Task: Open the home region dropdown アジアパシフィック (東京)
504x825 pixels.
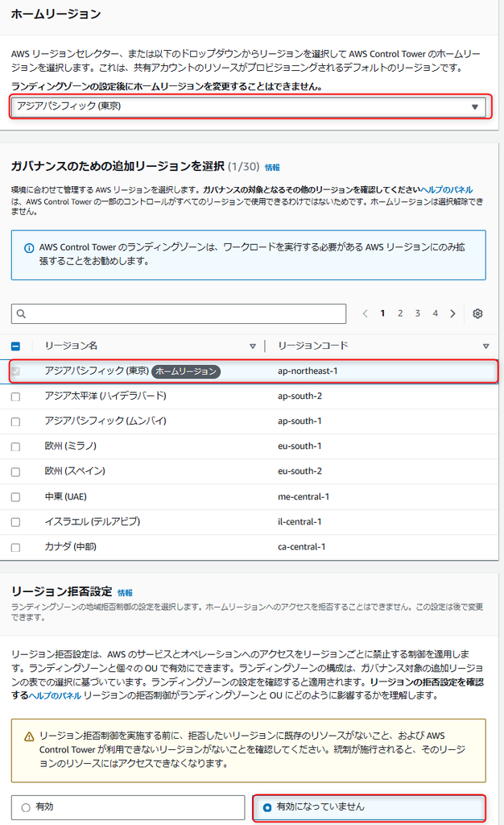Action: point(250,106)
